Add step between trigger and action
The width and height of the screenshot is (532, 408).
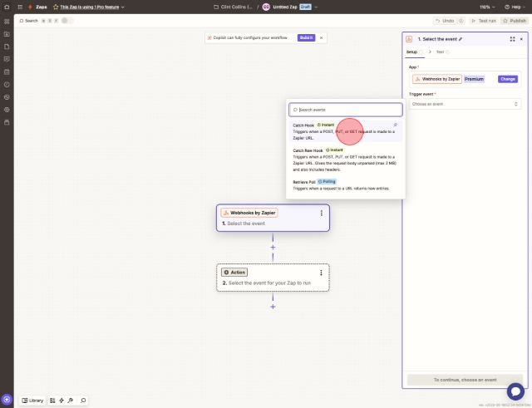[x=273, y=248]
